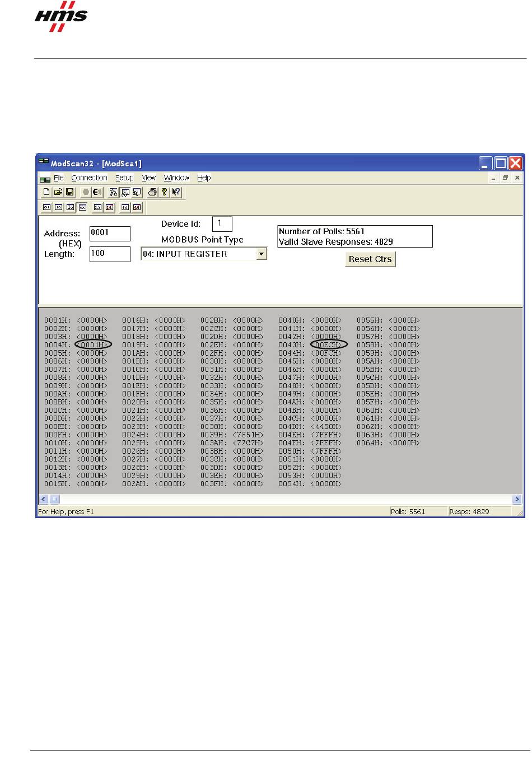
Task: Click 'For Help, press F1' status text
Action: click(66, 512)
